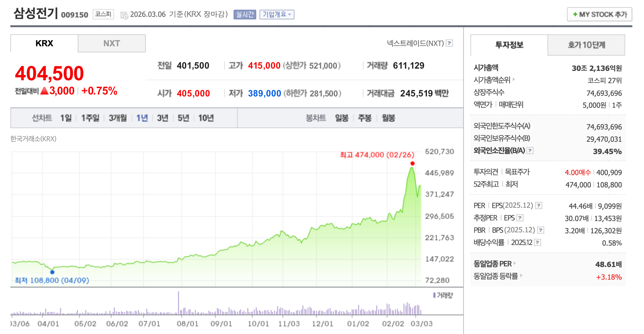Expand the 기업개요 dropdown
This screenshot has width=644, height=334.
[x=277, y=15]
